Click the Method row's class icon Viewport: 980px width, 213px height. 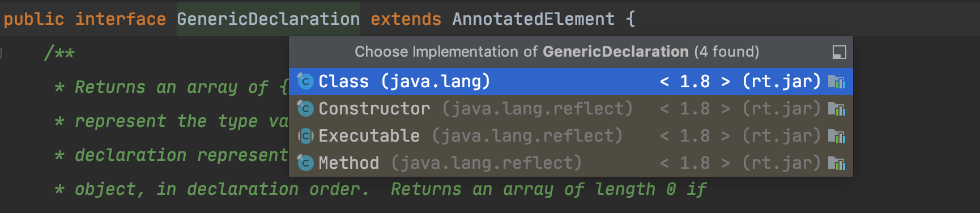305,163
